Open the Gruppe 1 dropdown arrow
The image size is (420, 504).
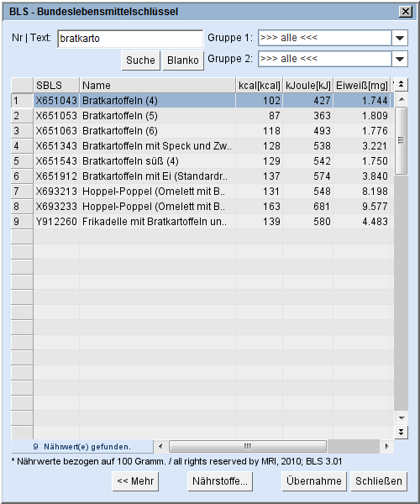click(400, 38)
